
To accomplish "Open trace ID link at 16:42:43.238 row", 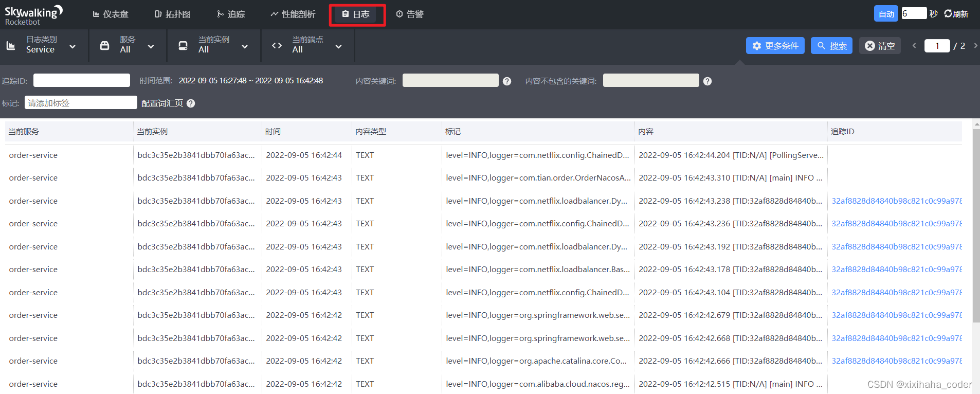I will pyautogui.click(x=897, y=201).
